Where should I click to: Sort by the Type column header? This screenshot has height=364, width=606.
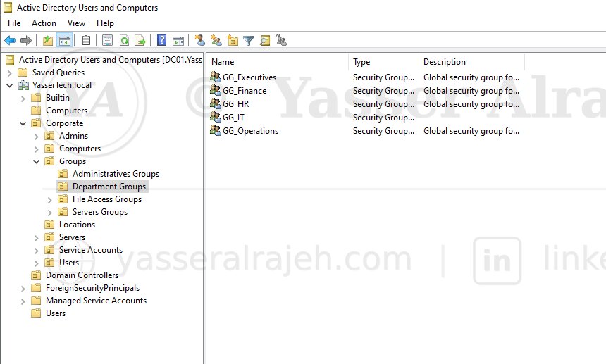click(x=384, y=62)
